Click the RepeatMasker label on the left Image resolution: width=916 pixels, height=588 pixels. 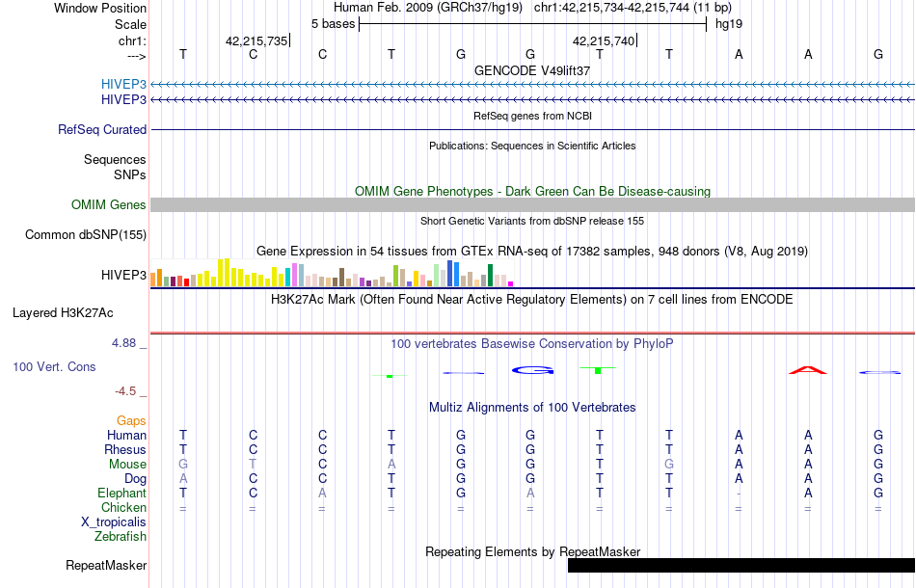click(x=106, y=565)
